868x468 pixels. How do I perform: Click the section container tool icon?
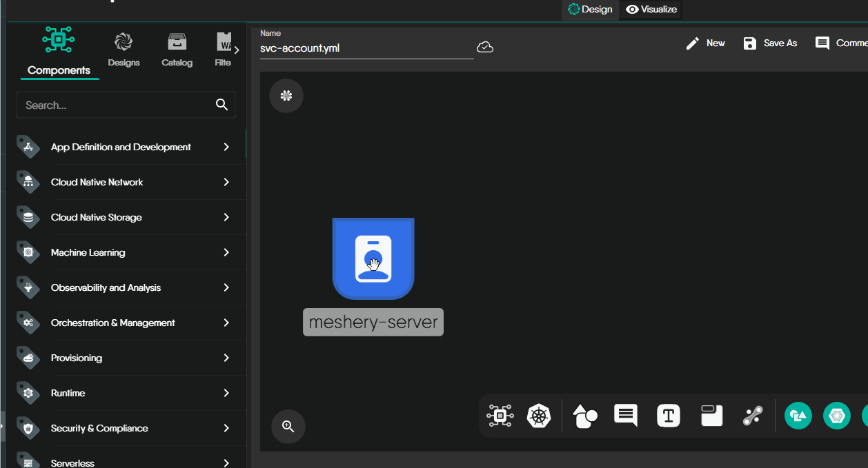coord(711,416)
